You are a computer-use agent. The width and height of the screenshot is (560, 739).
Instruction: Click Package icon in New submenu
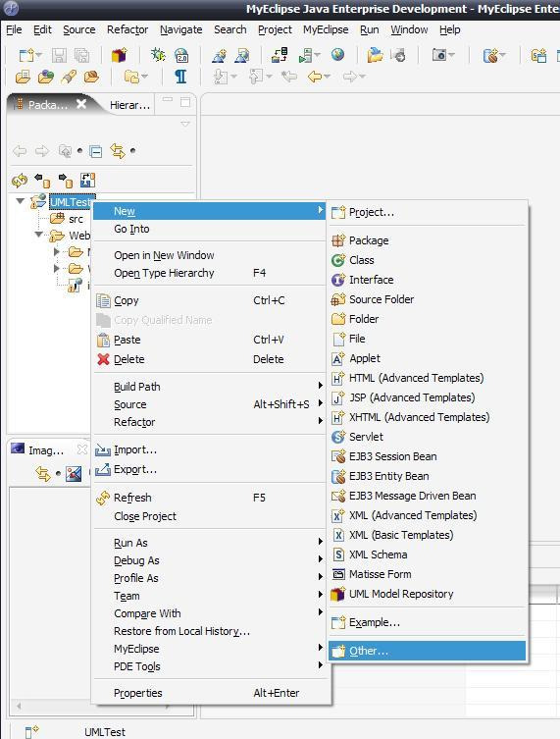tap(338, 240)
